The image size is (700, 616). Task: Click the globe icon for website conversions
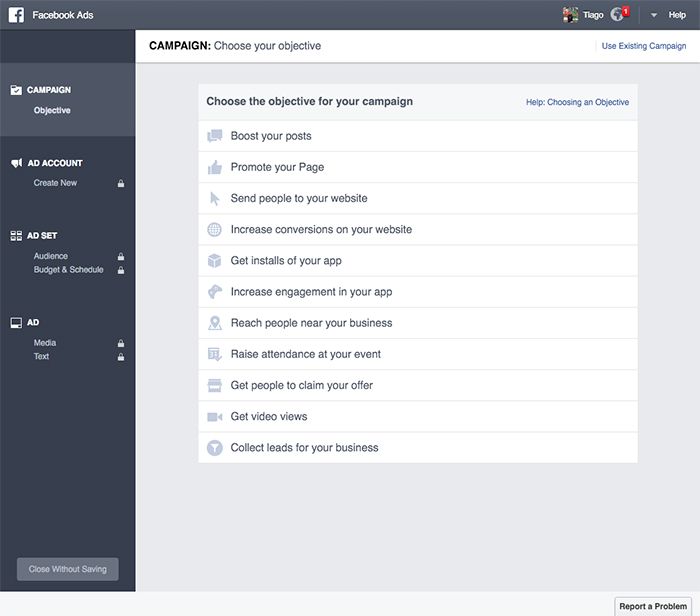tap(214, 229)
